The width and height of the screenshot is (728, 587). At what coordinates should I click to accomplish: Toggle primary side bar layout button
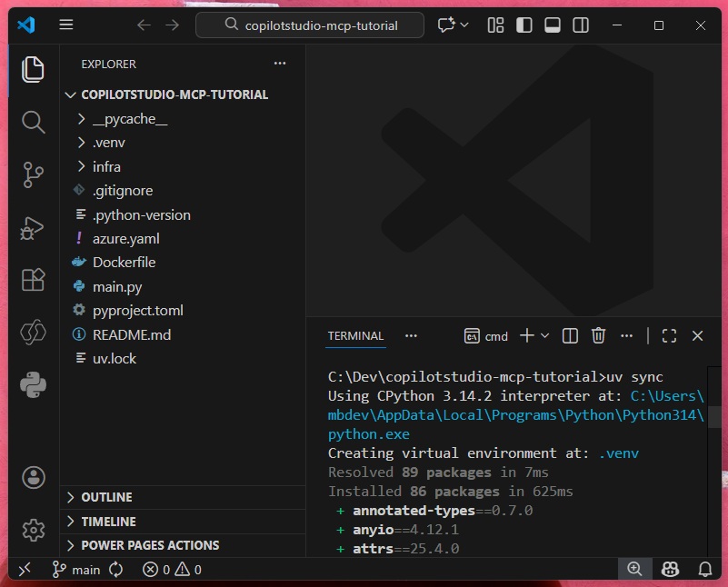pyautogui.click(x=524, y=25)
